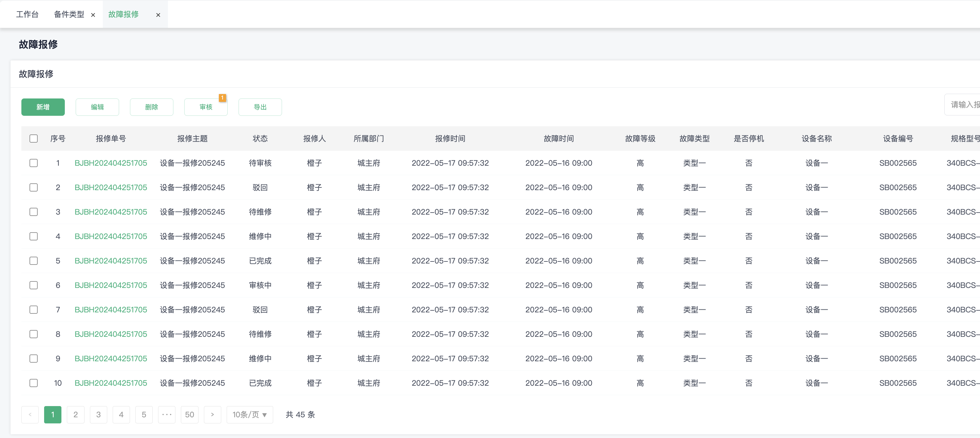Image resolution: width=980 pixels, height=438 pixels.
Task: Tick the checkbox for row 5
Action: tap(34, 261)
